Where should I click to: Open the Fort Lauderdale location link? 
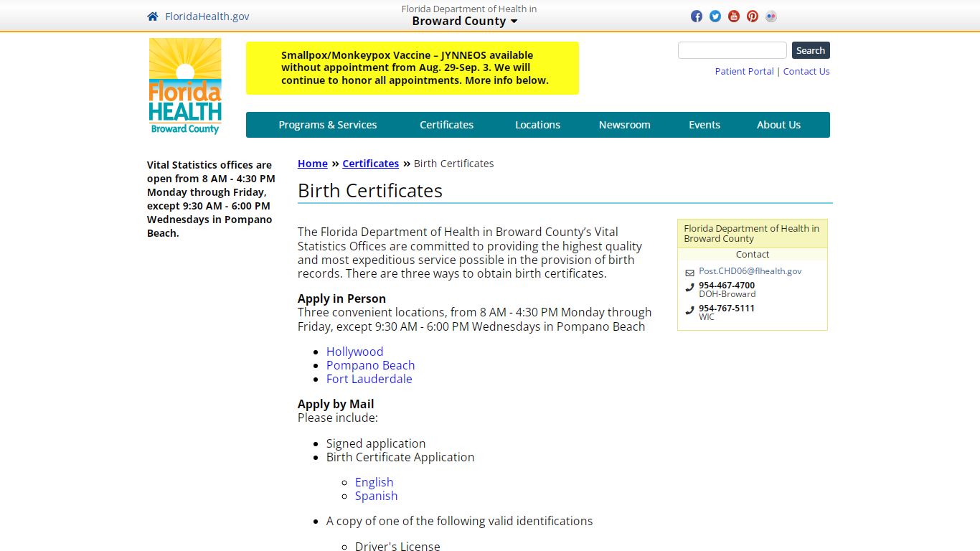pyautogui.click(x=369, y=379)
